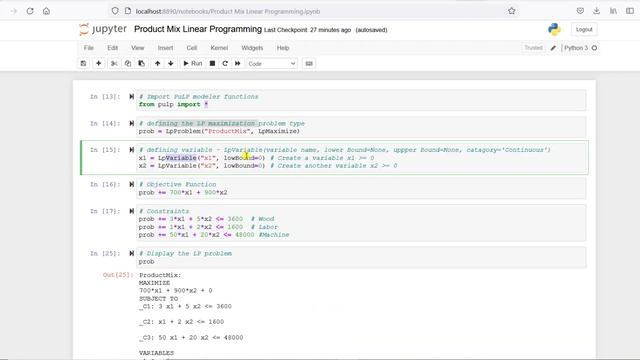Click the objective 700*x1 + 900*x2 line
This screenshot has width=640, height=360.
pyautogui.click(x=183, y=192)
